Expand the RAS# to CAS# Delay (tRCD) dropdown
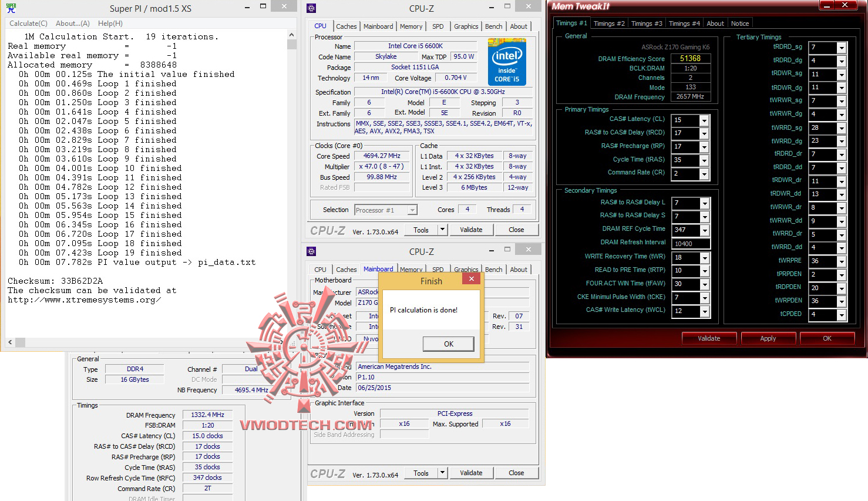Viewport: 868px width, 501px height. (x=704, y=134)
